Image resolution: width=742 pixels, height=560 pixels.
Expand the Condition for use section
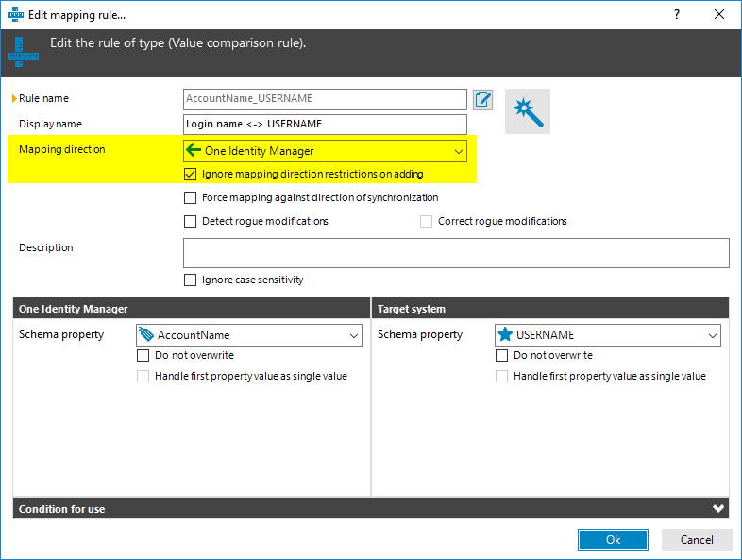coord(717,508)
